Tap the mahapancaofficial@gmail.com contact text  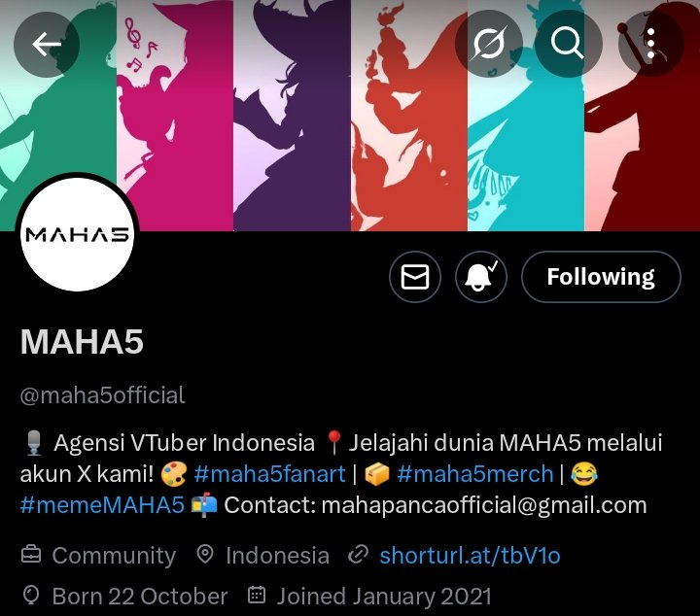[484, 505]
